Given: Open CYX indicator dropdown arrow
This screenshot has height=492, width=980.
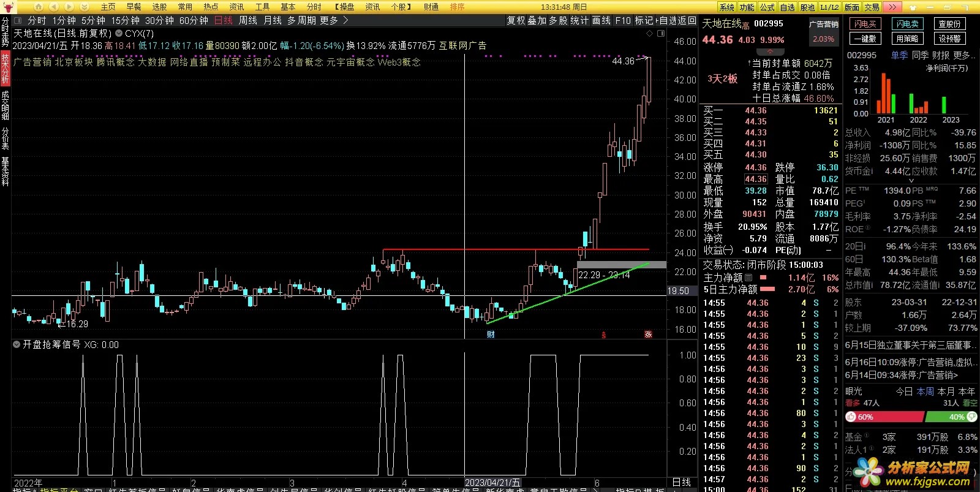Looking at the screenshot, I should coord(119,33).
